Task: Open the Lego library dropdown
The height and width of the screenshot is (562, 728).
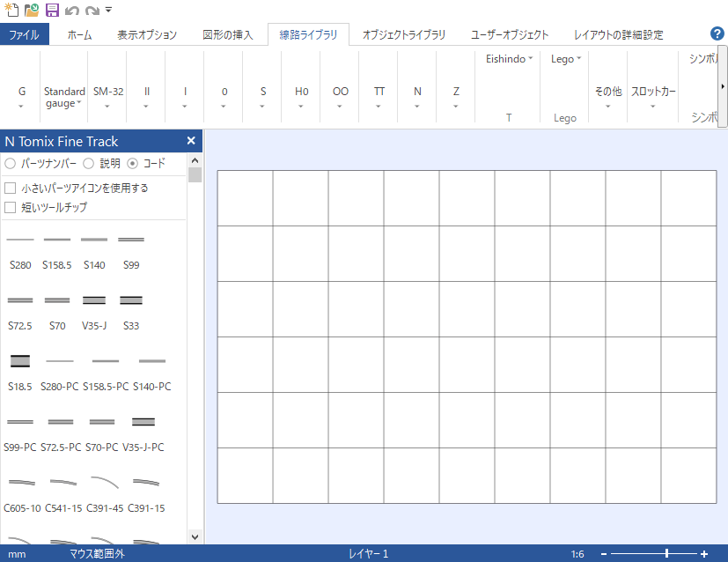Action: 565,59
